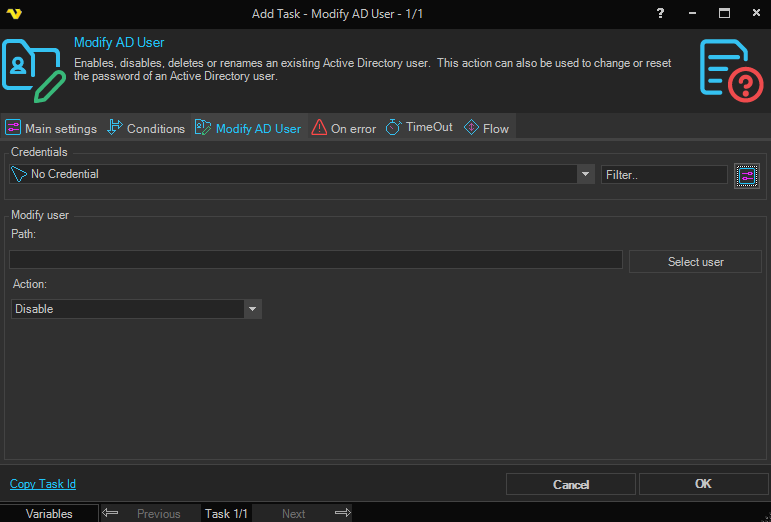Open the Flow tab
This screenshot has width=771, height=522.
[487, 128]
